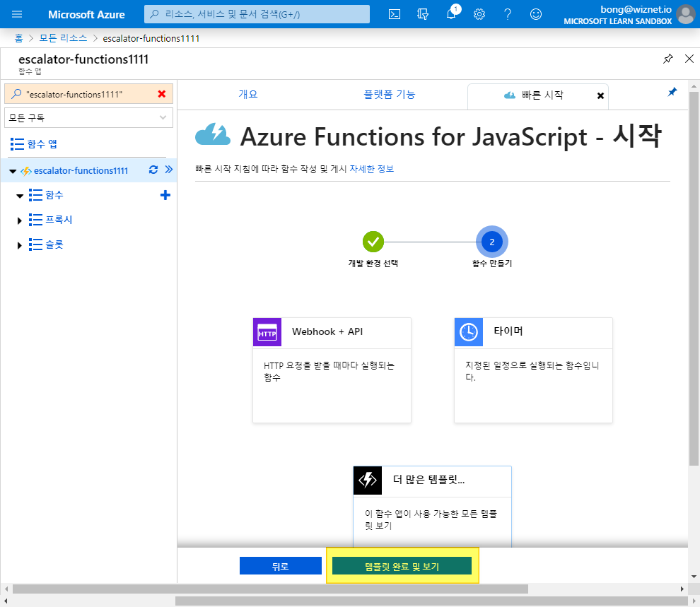This screenshot has width=700, height=607.
Task: Select the 함수 앱 heading link
Action: coord(42,144)
